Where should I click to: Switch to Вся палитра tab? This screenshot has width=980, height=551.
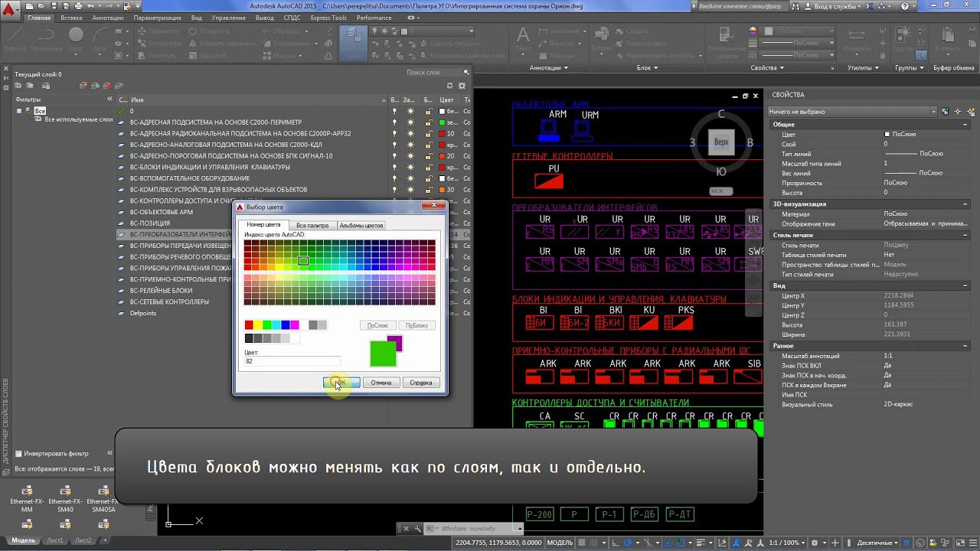click(x=312, y=225)
